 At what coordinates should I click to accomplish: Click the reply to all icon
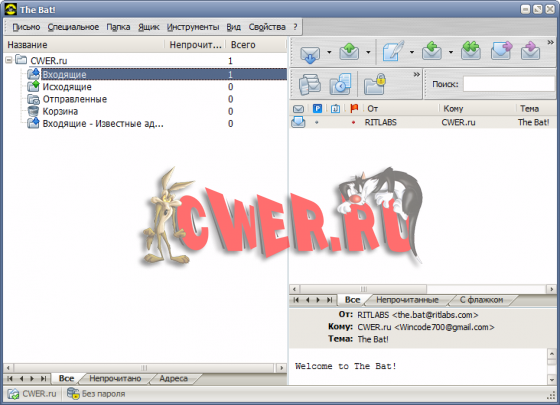[471, 51]
